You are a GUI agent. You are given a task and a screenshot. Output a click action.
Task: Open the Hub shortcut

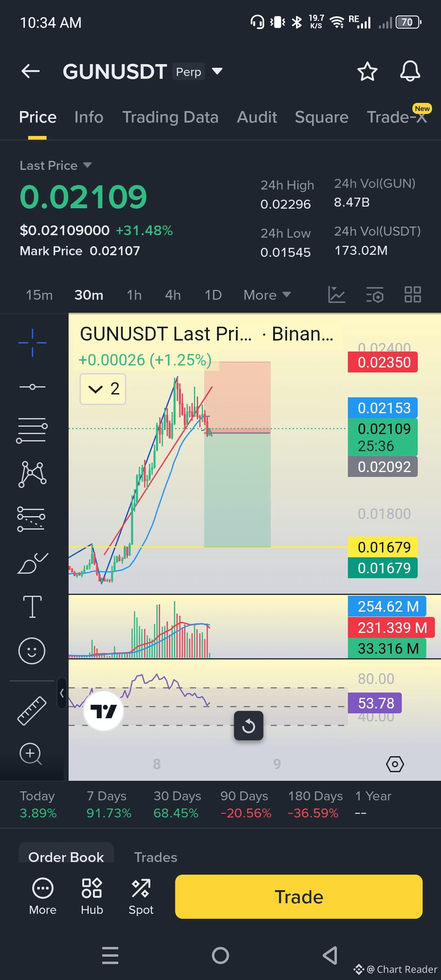pyautogui.click(x=92, y=897)
